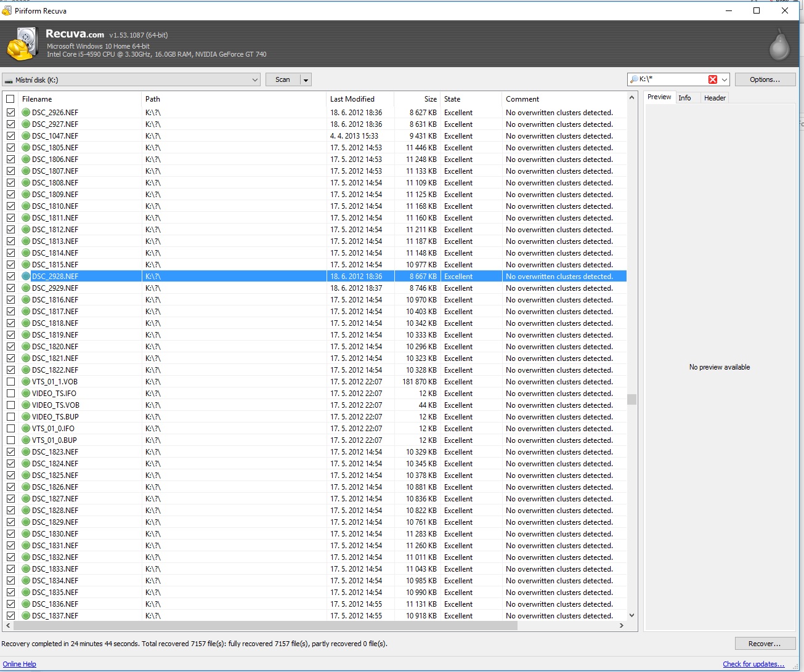
Task: Open the search filter path dropdown arrow
Action: [x=725, y=79]
